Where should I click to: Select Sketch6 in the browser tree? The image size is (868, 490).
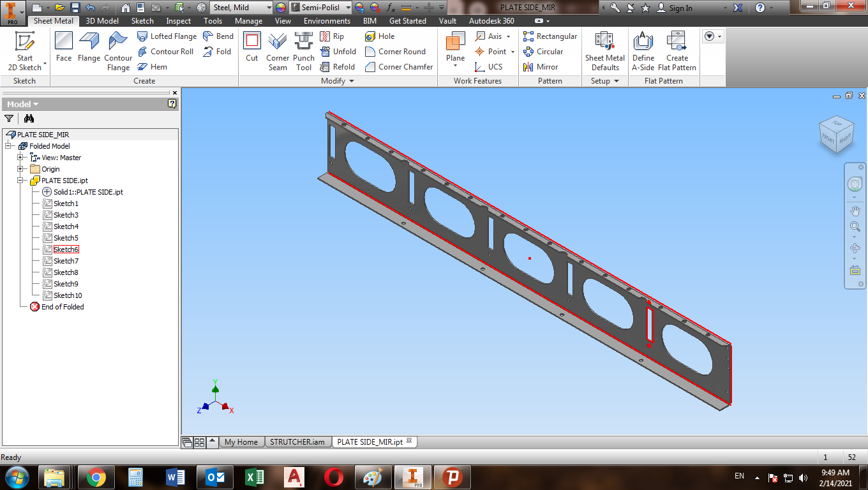tap(66, 249)
